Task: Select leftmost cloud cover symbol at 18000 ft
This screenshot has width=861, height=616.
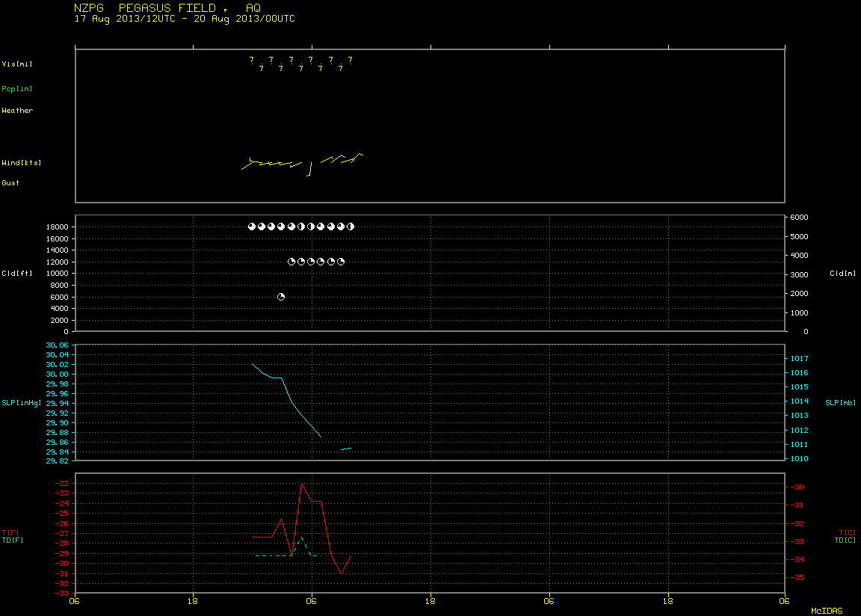Action: [x=251, y=227]
